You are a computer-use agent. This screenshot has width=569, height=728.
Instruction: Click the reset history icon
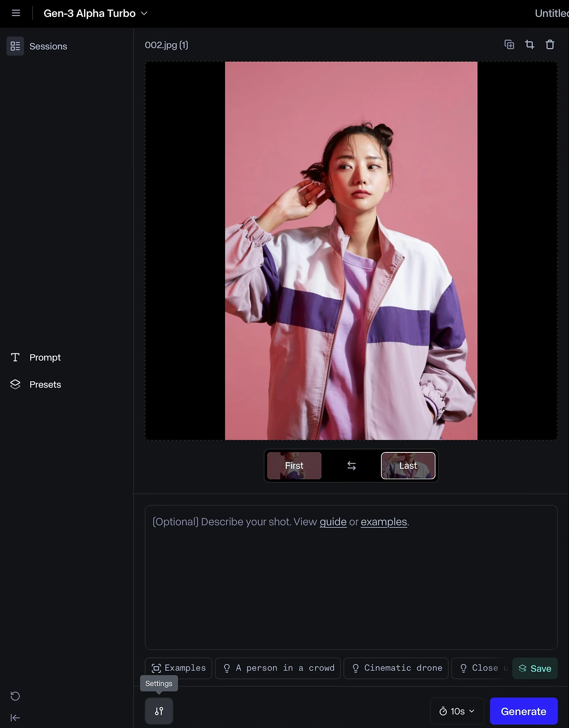(15, 696)
